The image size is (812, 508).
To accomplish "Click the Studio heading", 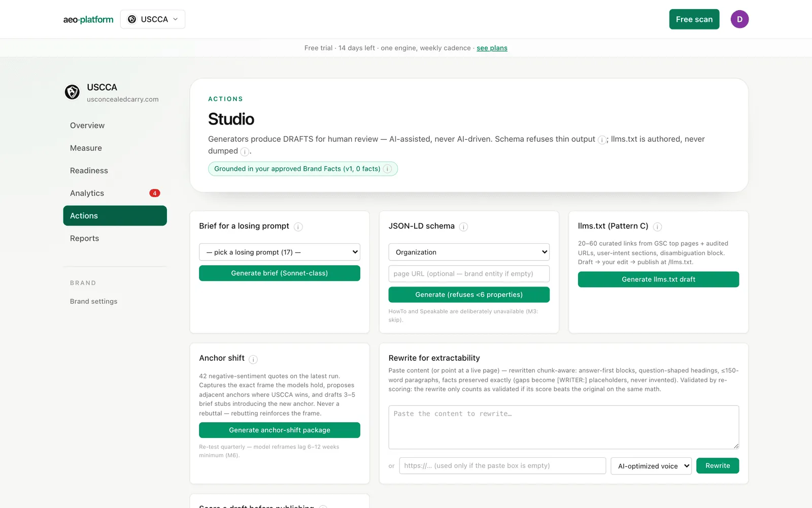I will pyautogui.click(x=231, y=119).
